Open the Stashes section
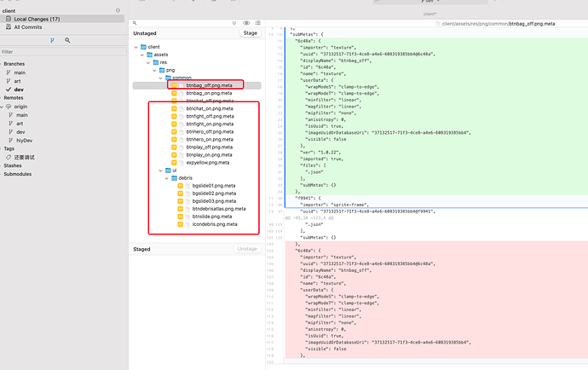Image resolution: width=588 pixels, height=370 pixels. (x=13, y=165)
